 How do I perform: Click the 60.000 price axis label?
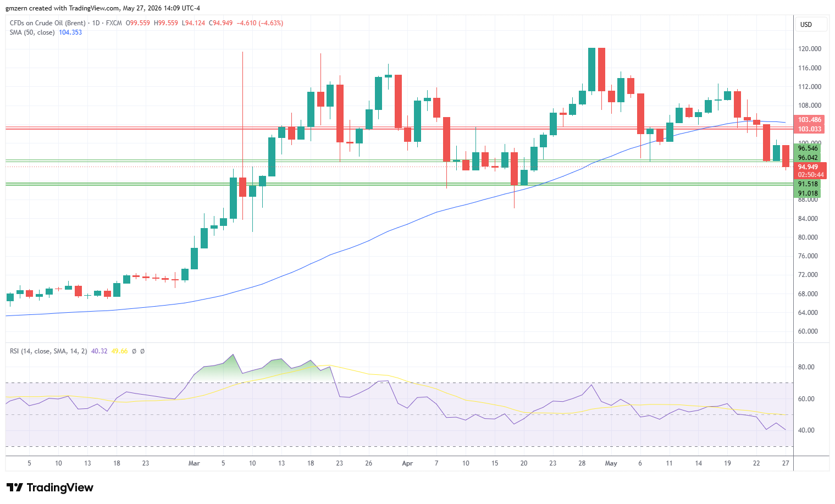pyautogui.click(x=808, y=331)
